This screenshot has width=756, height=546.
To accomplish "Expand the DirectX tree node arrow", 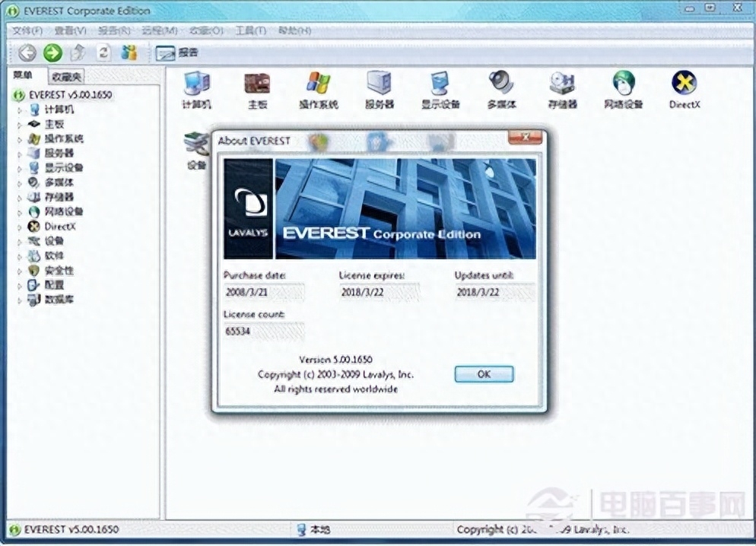I will click(21, 227).
